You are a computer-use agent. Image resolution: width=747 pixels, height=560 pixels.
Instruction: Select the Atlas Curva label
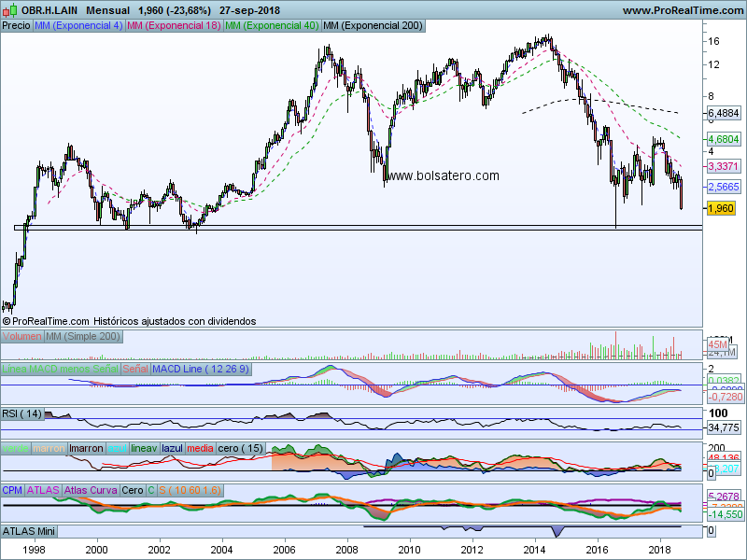tap(92, 489)
